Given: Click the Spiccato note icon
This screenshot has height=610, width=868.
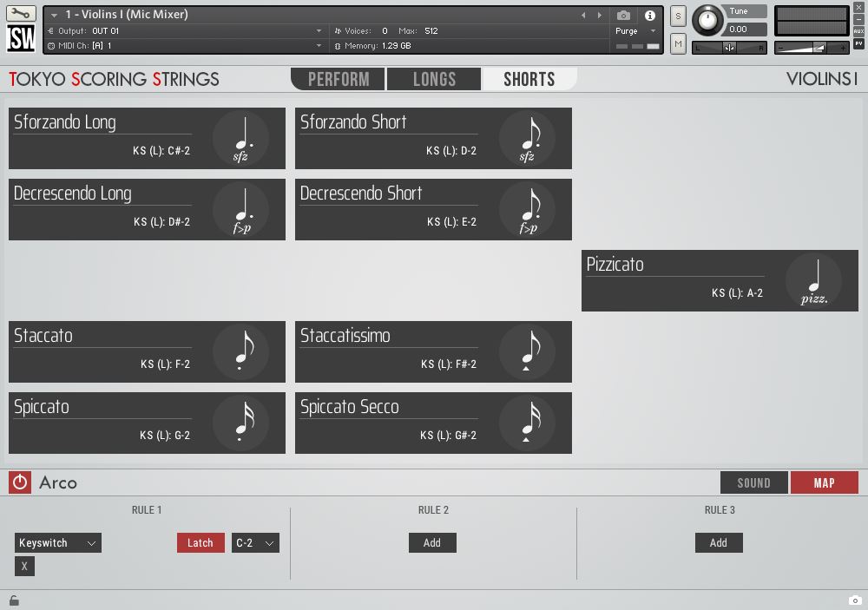Looking at the screenshot, I should [240, 423].
